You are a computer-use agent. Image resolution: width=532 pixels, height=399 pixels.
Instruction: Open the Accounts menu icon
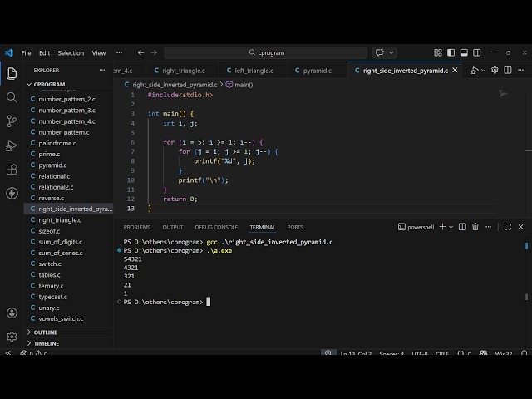tap(12, 313)
